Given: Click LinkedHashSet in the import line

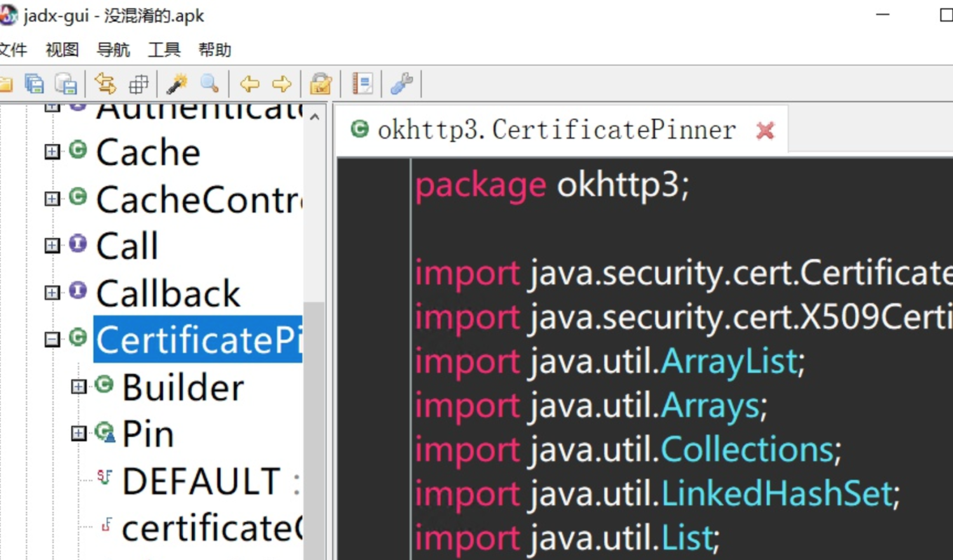Looking at the screenshot, I should (x=776, y=493).
